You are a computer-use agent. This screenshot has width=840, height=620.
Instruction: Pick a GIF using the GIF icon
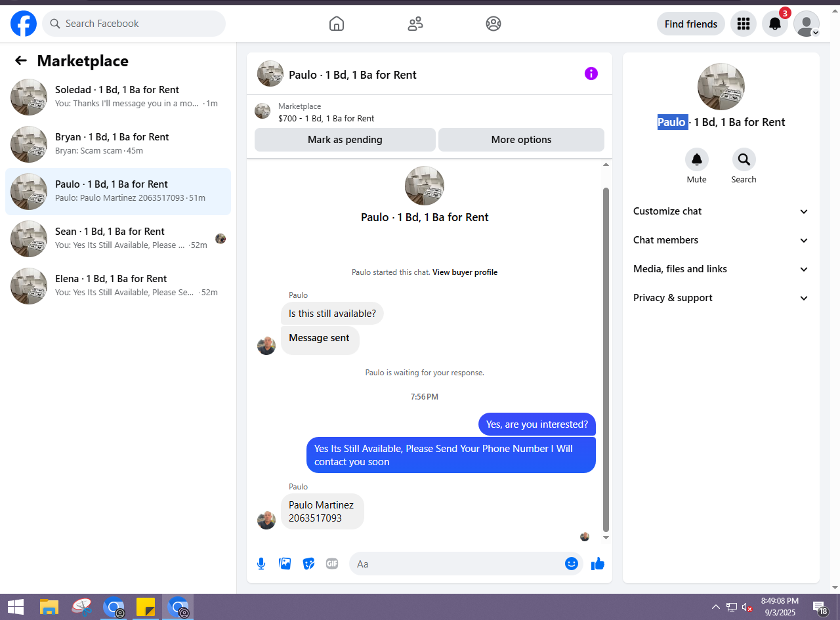(332, 564)
